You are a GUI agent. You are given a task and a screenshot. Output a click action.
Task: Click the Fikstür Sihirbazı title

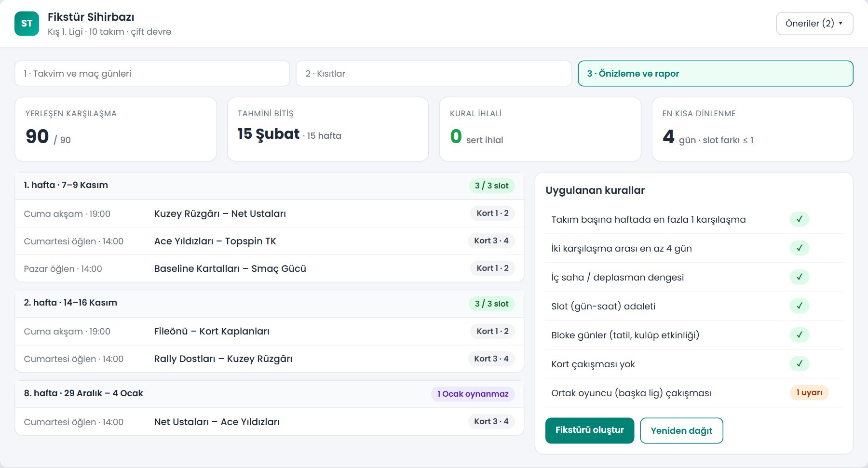point(91,17)
